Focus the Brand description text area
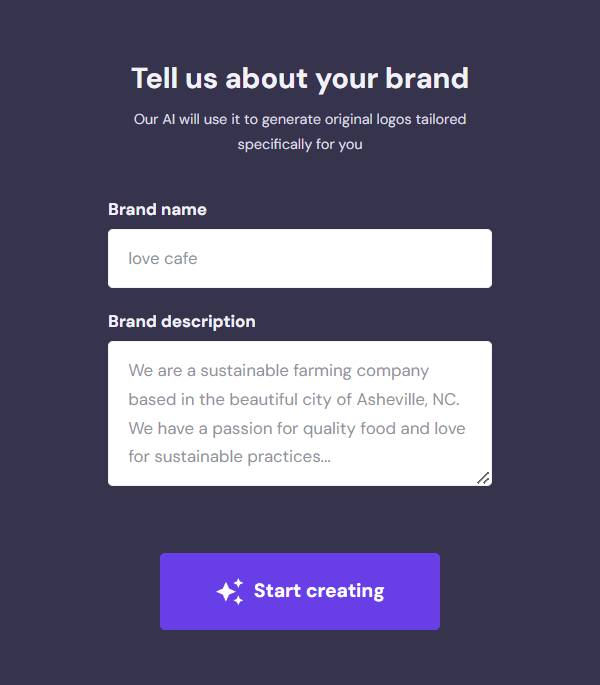This screenshot has height=685, width=600. pyautogui.click(x=300, y=413)
